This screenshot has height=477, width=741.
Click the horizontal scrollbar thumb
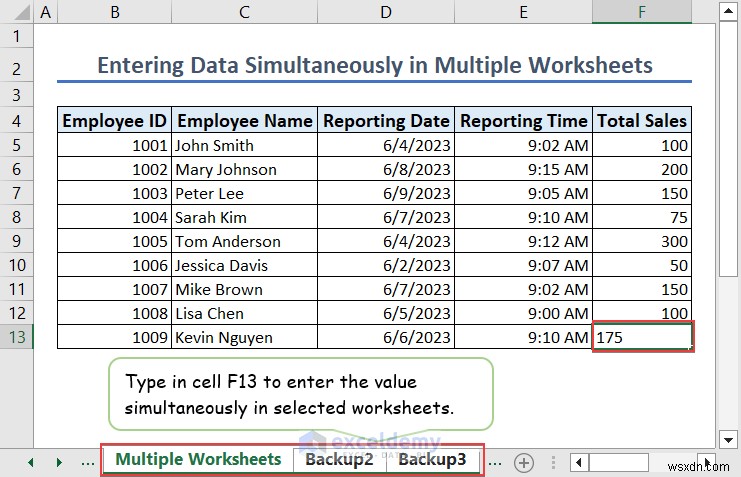click(619, 462)
